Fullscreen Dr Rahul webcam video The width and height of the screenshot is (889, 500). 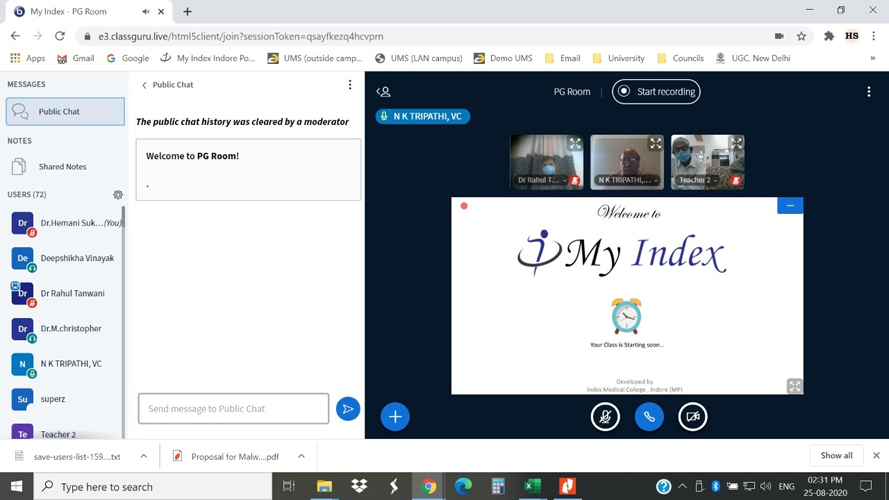(x=575, y=143)
